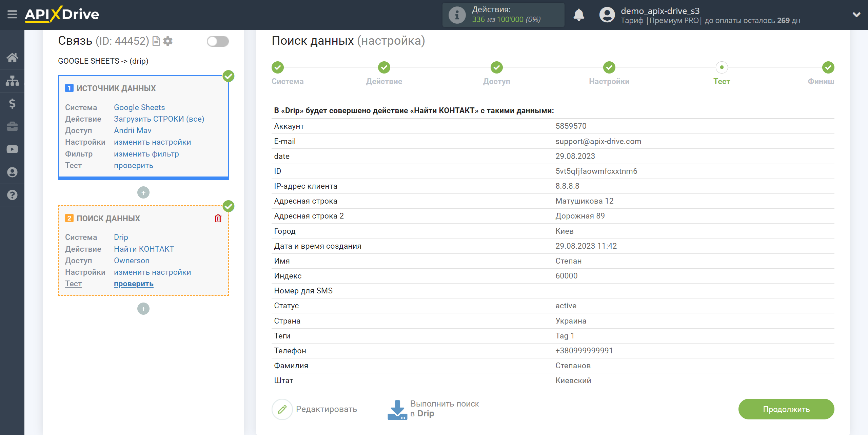This screenshot has height=435, width=868.
Task: Click проверить in the data source block
Action: (134, 165)
